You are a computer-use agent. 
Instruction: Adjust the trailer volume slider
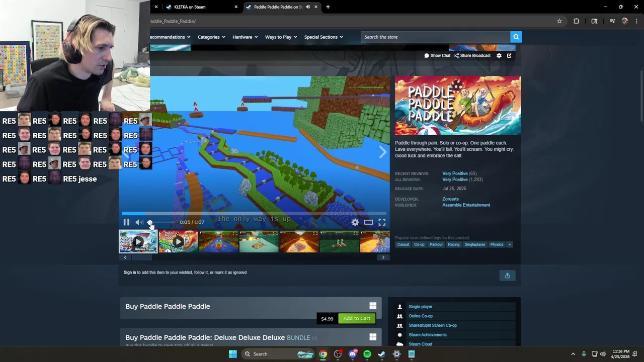[x=161, y=222]
